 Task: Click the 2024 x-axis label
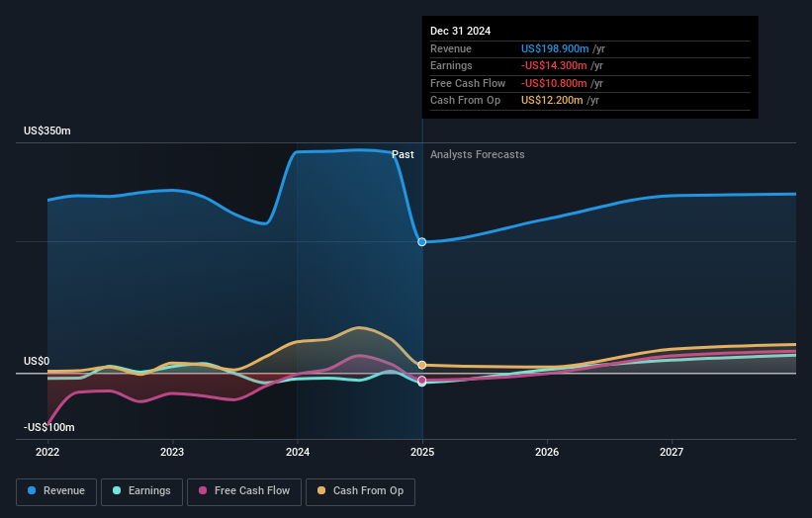pos(298,452)
